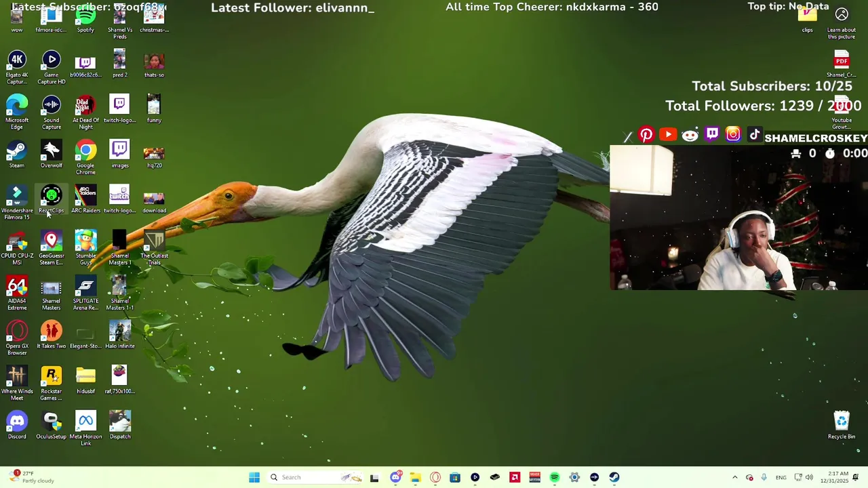This screenshot has height=488, width=868.
Task: Open AIDA64 Extreme shortcut
Action: tap(17, 293)
